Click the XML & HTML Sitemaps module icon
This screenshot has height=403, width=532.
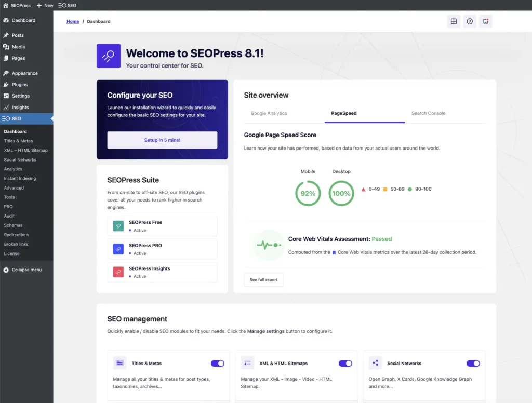[247, 363]
